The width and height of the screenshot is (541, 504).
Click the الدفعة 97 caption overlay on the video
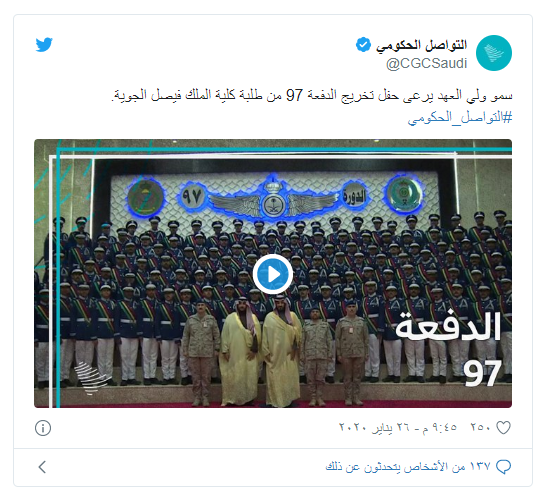448,348
